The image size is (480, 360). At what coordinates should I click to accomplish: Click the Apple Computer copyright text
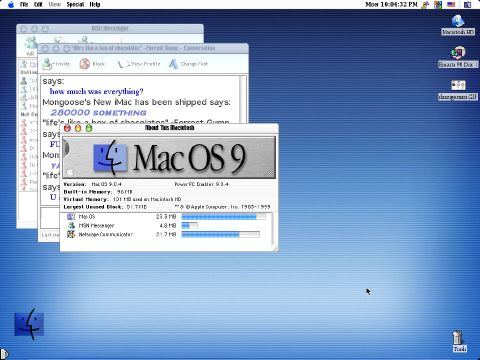(x=223, y=207)
